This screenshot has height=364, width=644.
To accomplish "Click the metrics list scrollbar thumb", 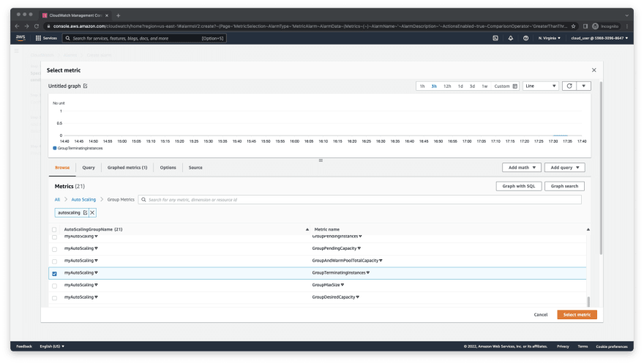I will (588, 302).
